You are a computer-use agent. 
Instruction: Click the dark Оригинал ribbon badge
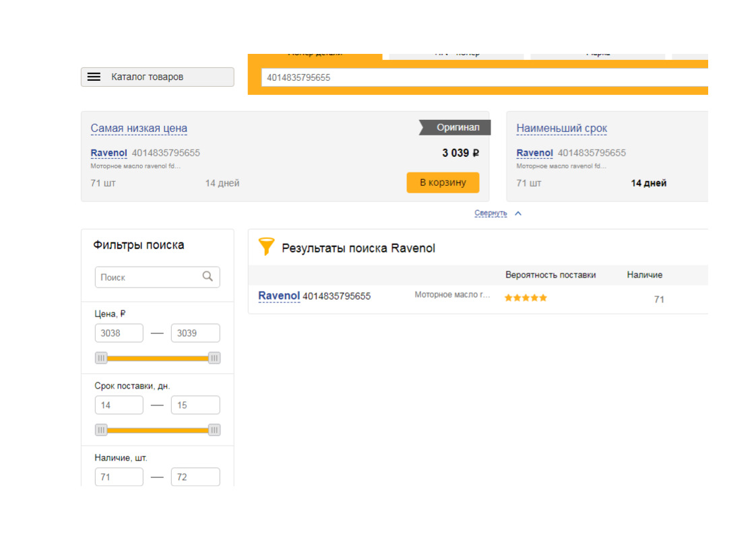pyautogui.click(x=456, y=127)
